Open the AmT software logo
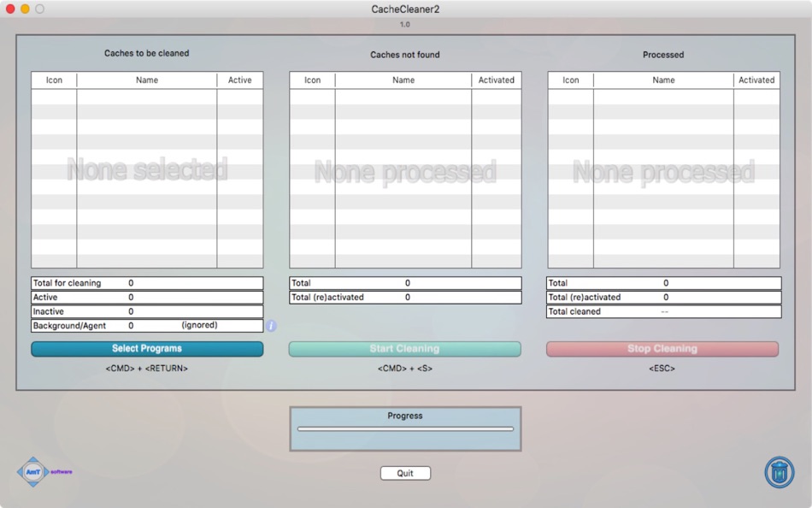 coord(44,472)
